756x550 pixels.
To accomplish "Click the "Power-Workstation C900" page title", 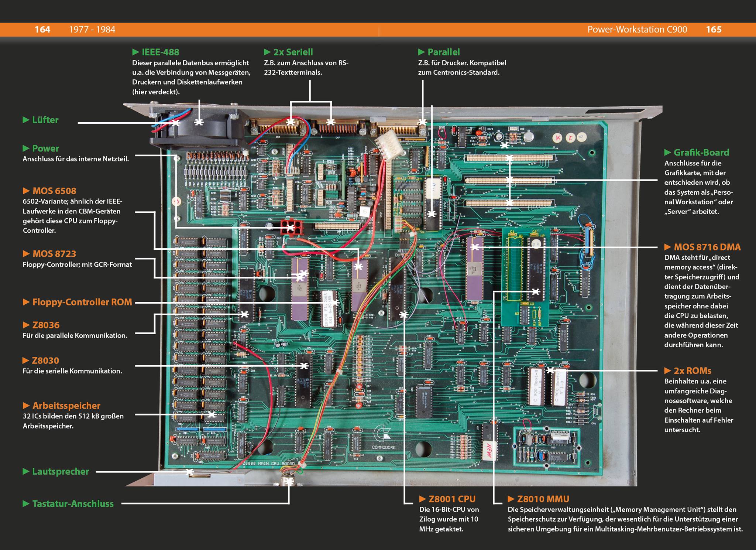I will [637, 30].
